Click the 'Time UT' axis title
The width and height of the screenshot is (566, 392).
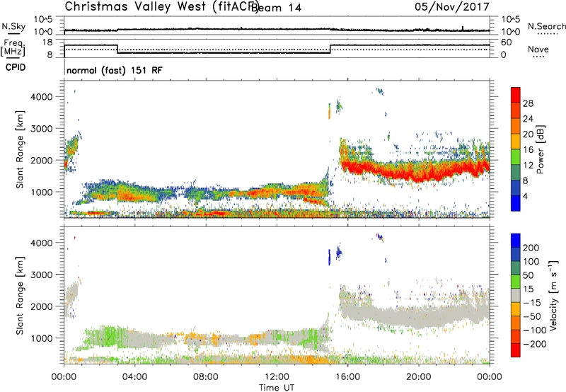click(x=277, y=388)
